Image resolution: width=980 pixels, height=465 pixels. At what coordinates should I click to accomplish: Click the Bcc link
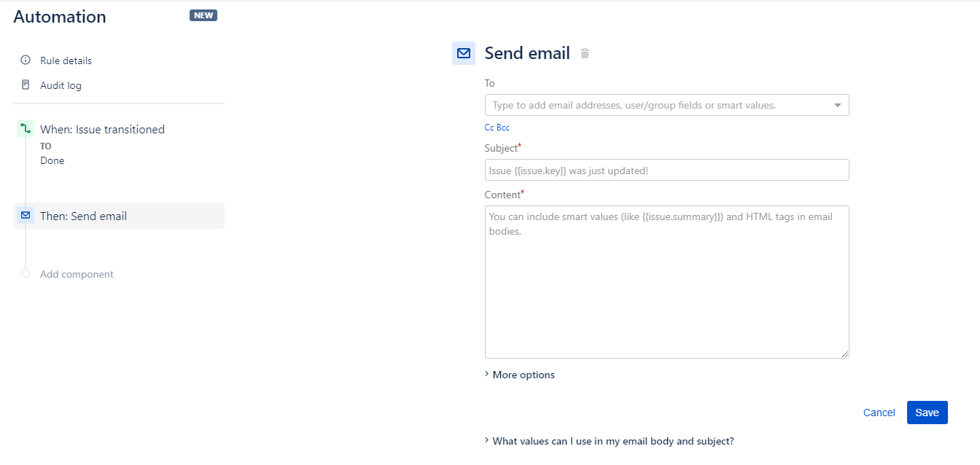point(503,128)
